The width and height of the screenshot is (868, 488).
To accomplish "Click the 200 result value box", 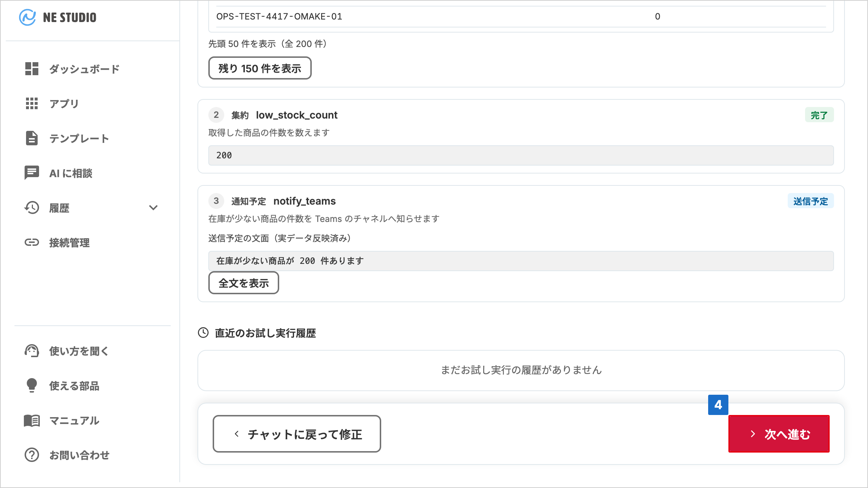I will click(521, 155).
